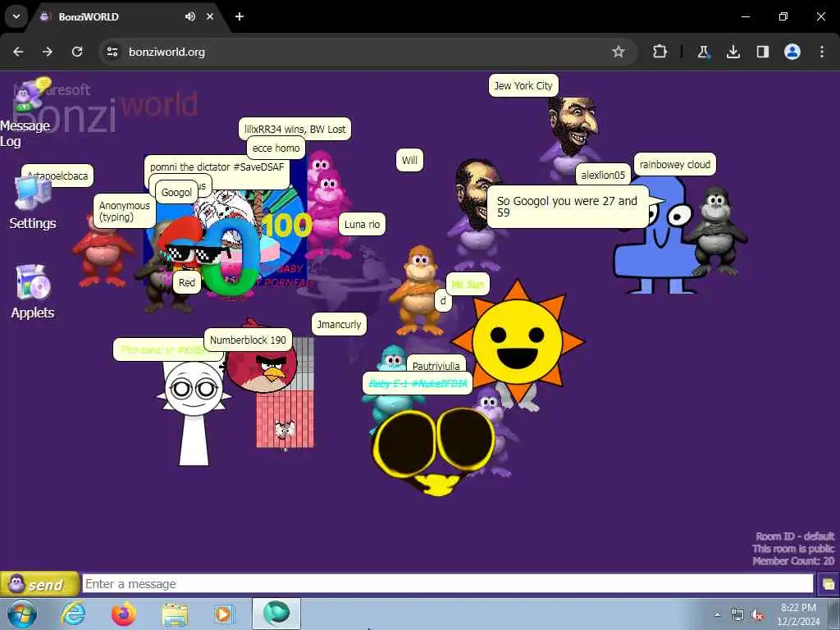This screenshot has width=840, height=630.
Task: Toggle the browser side panel
Action: pos(762,52)
